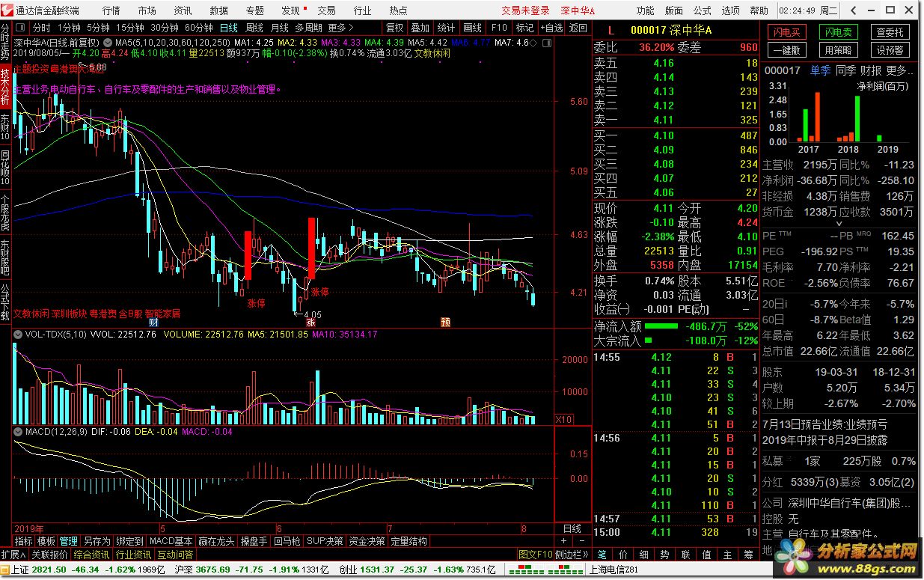Click the 闪电卖 quick sell button
This screenshot has width=924, height=580.
[838, 32]
